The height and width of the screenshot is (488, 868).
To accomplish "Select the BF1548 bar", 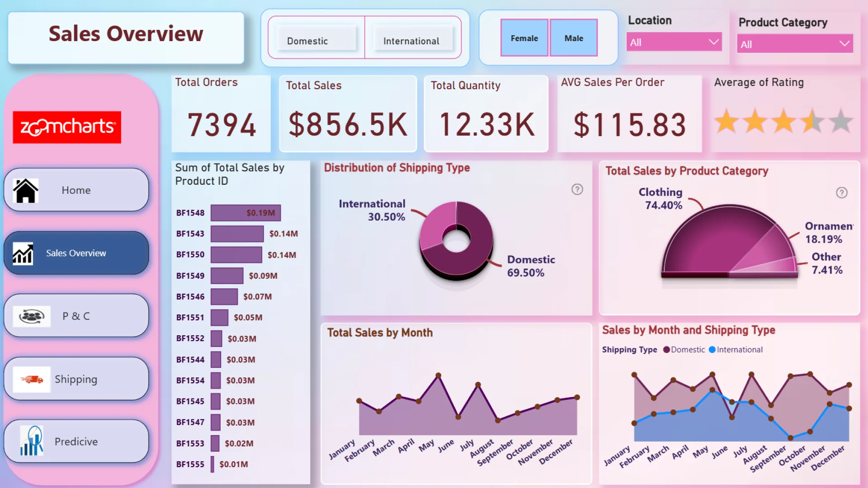I will click(x=245, y=213).
